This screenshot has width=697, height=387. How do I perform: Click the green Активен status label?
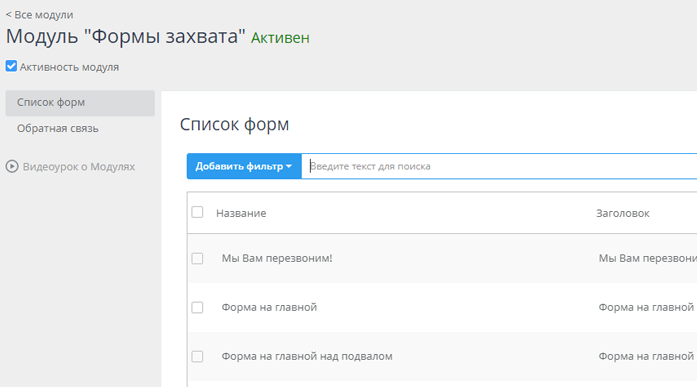280,38
